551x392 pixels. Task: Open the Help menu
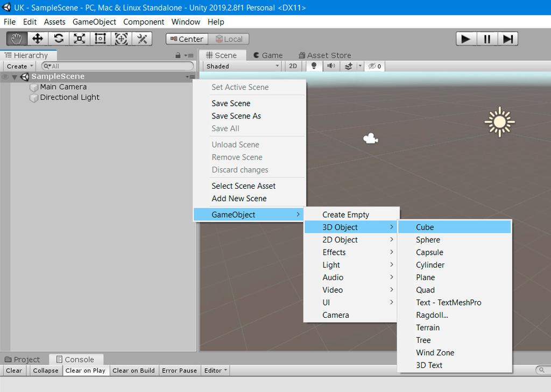point(216,22)
